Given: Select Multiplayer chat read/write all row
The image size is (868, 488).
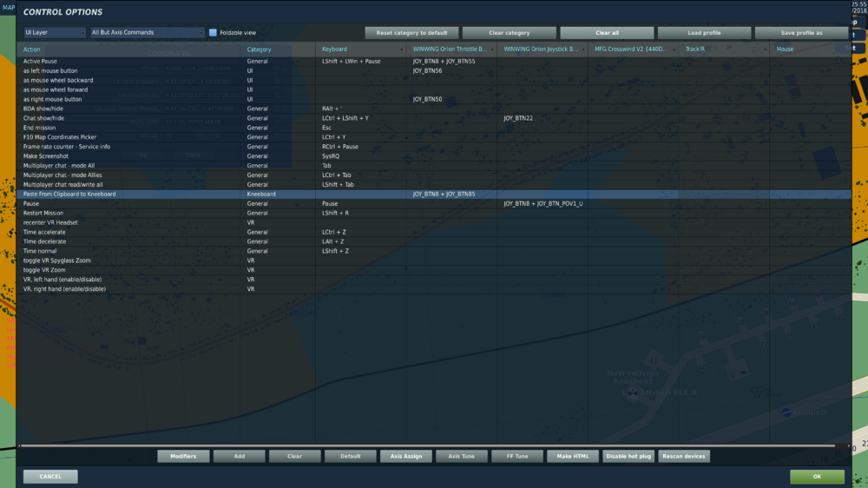Looking at the screenshot, I should click(433, 184).
